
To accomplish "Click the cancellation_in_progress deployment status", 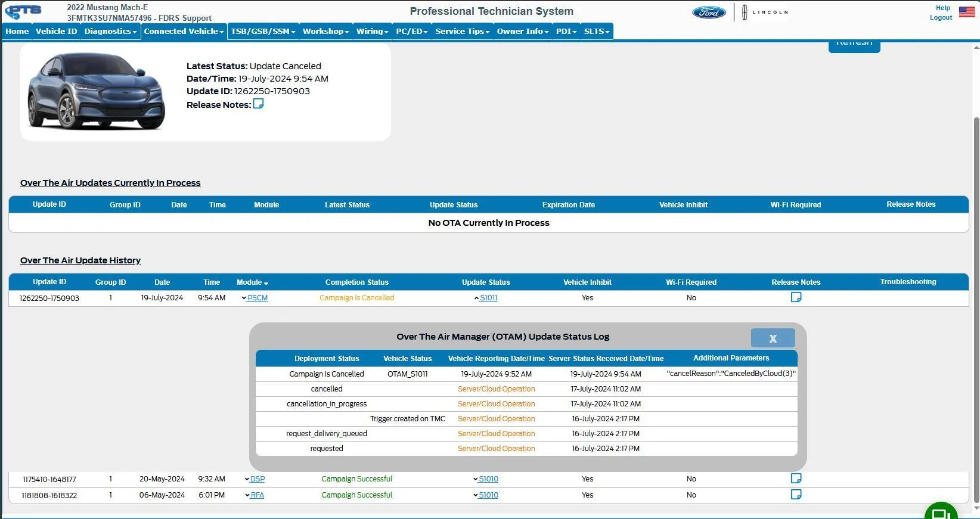I will pyautogui.click(x=327, y=404).
